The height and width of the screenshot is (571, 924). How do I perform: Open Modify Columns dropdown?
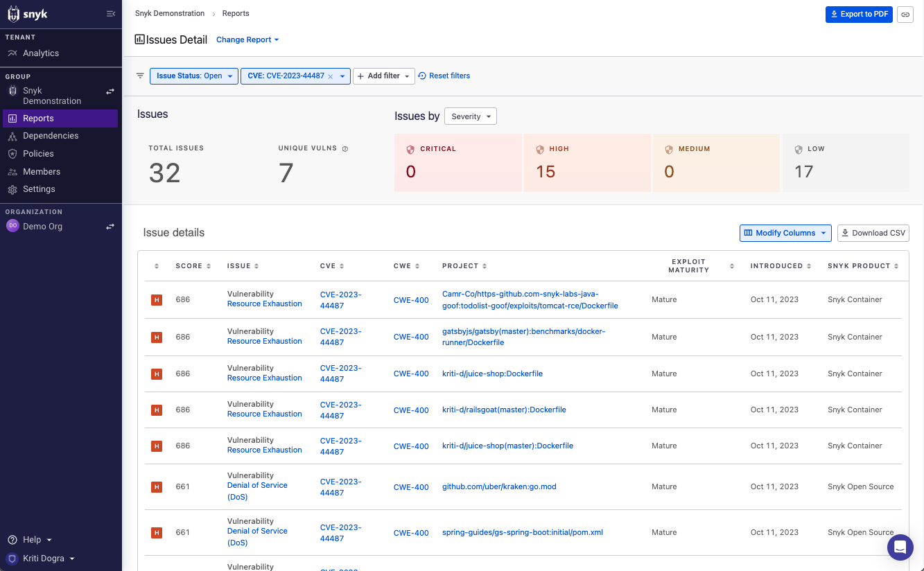pos(785,233)
